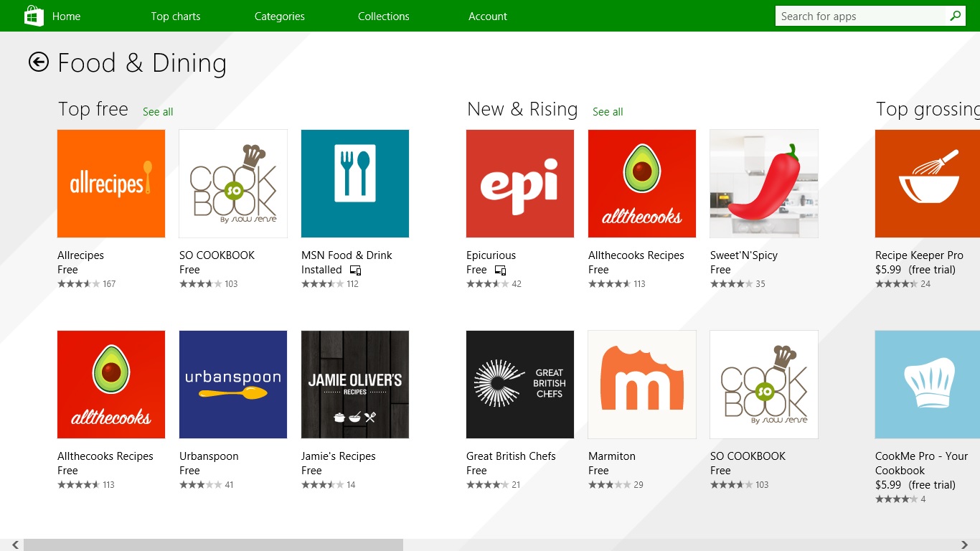
Task: Open the CookMe Pro chef hat tile
Action: click(x=928, y=385)
